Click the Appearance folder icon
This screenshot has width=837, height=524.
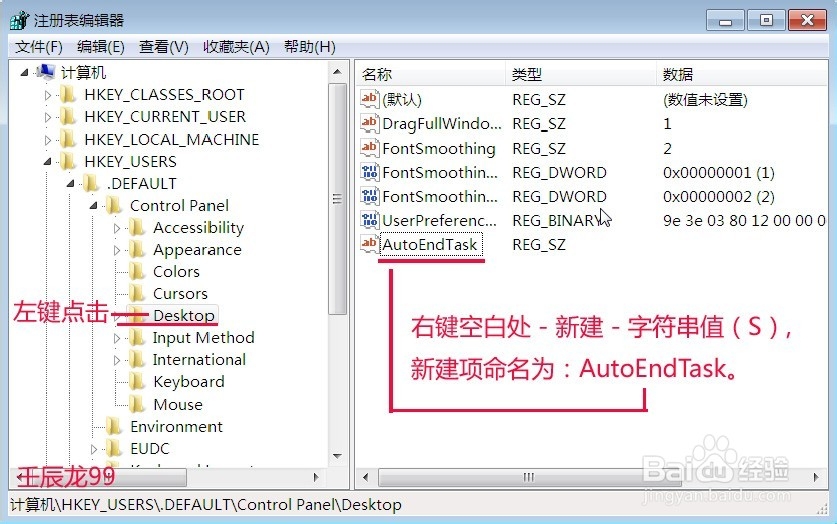point(137,249)
